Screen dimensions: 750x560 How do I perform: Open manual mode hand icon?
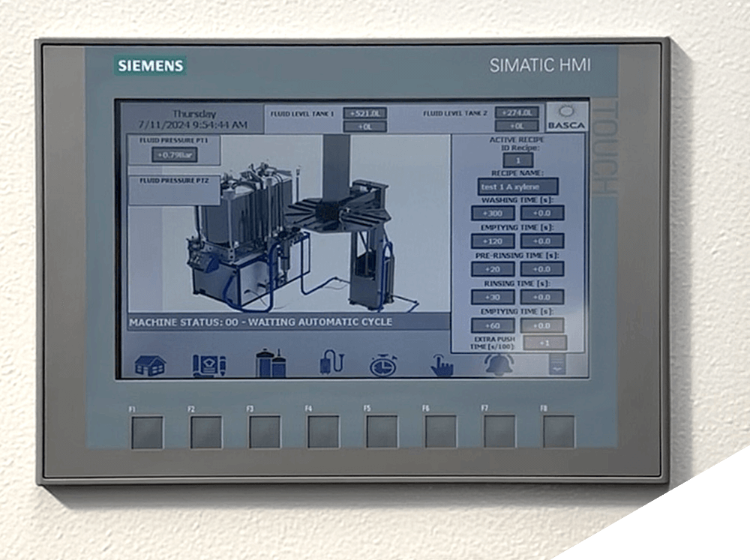tap(442, 366)
